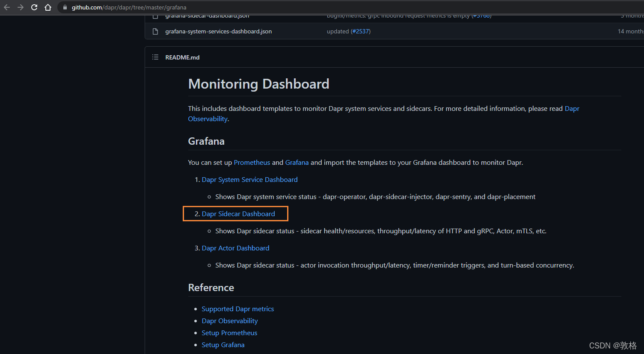This screenshot has height=354, width=644.
Task: Open the Supported Dapr metrics reference link
Action: point(237,309)
